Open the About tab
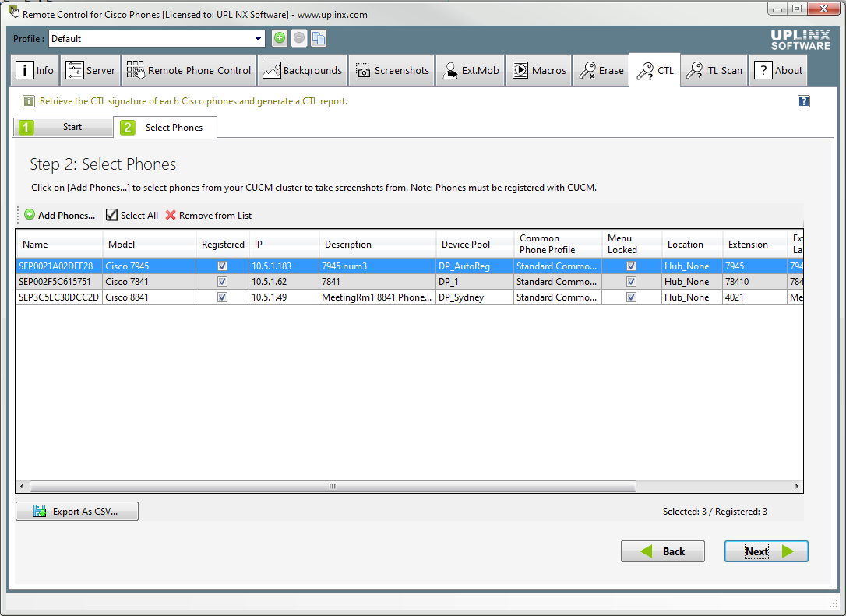This screenshot has width=846, height=616. coord(778,70)
